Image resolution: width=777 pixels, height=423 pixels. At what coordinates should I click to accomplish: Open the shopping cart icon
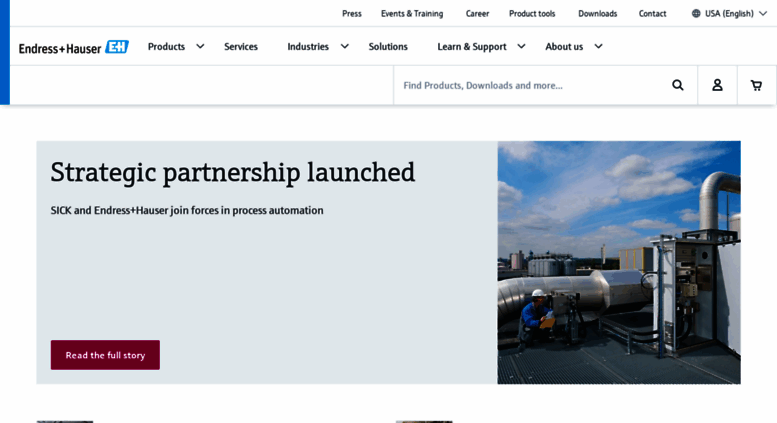(756, 85)
